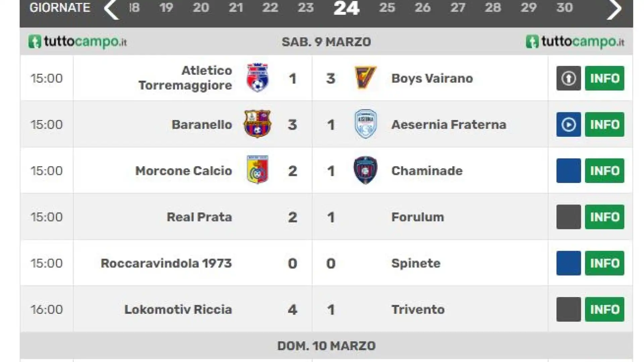
Task: Click the Boys Vairano team crest
Action: pos(365,78)
